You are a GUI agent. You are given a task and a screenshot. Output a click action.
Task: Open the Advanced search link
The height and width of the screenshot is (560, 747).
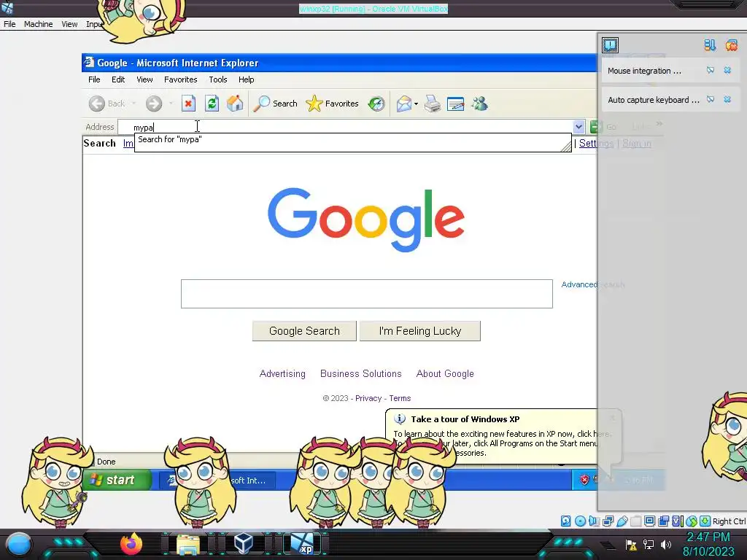click(592, 284)
